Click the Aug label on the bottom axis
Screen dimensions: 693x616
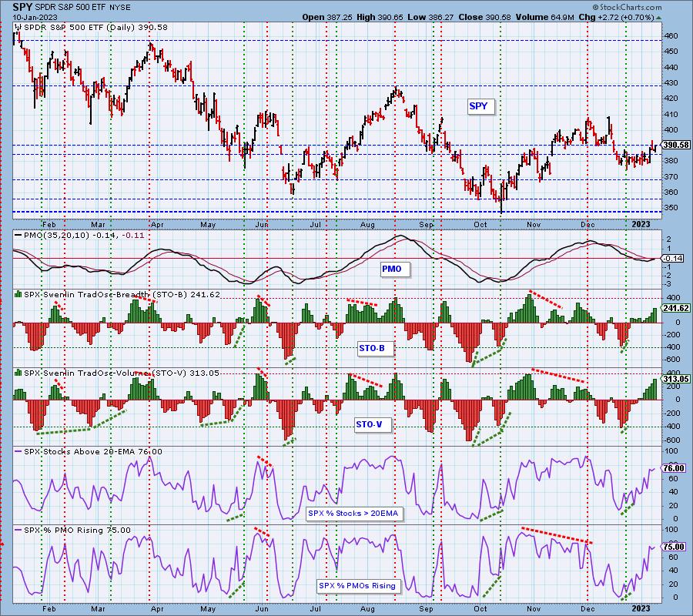coord(367,608)
